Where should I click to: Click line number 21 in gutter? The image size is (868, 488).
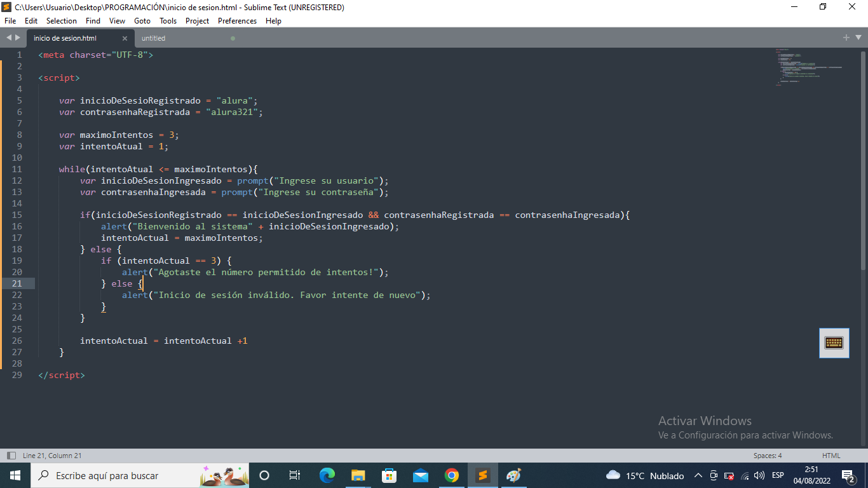[17, 283]
